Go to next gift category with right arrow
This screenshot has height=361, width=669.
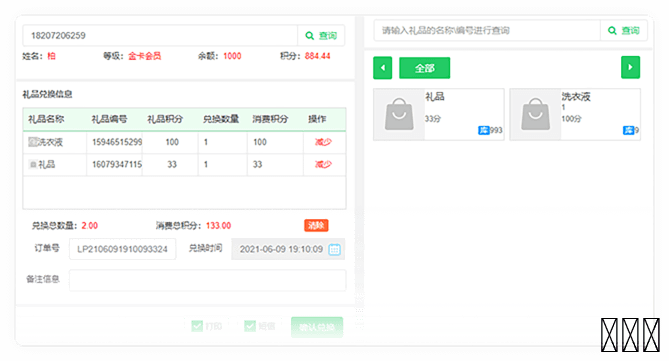click(x=630, y=67)
